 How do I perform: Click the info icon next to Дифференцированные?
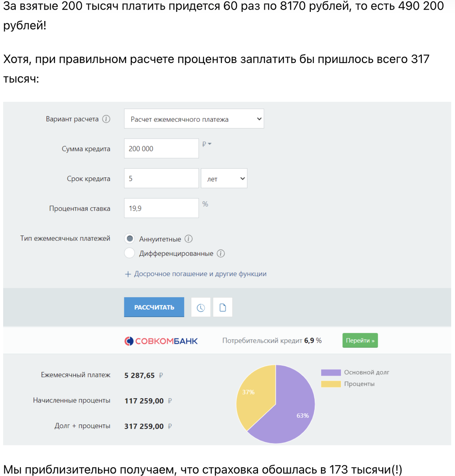click(221, 253)
